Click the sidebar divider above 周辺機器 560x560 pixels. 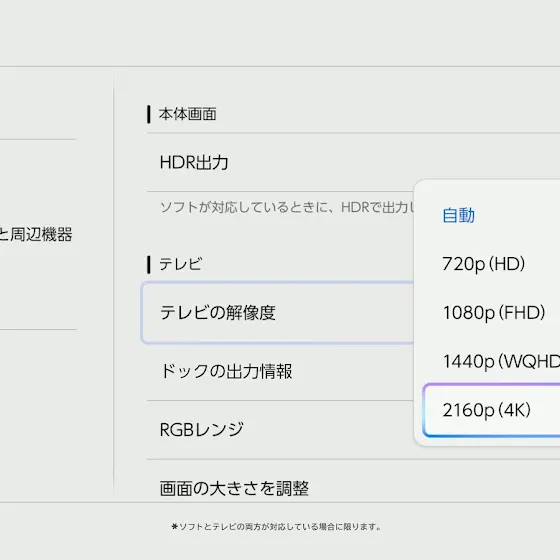point(38,139)
